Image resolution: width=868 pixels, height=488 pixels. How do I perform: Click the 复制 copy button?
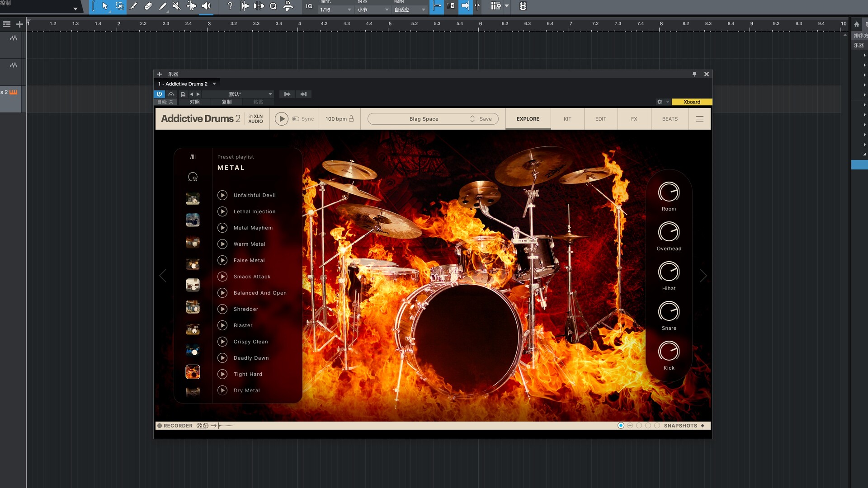[226, 102]
